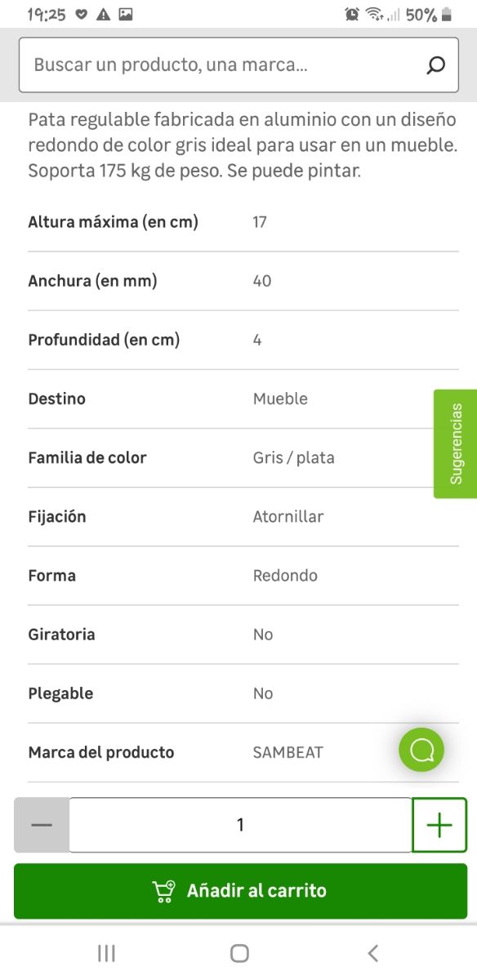Tap the shopping cart icon on the green button
Image resolution: width=477 pixels, height=980 pixels.
(x=163, y=892)
